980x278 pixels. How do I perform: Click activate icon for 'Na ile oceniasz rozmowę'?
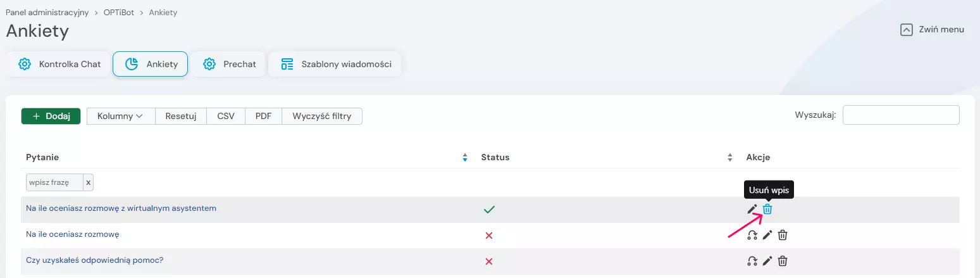pyautogui.click(x=752, y=236)
